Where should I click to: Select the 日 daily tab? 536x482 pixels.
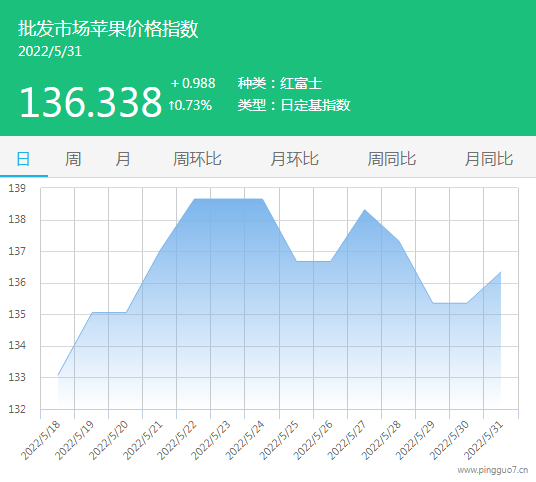[23, 159]
